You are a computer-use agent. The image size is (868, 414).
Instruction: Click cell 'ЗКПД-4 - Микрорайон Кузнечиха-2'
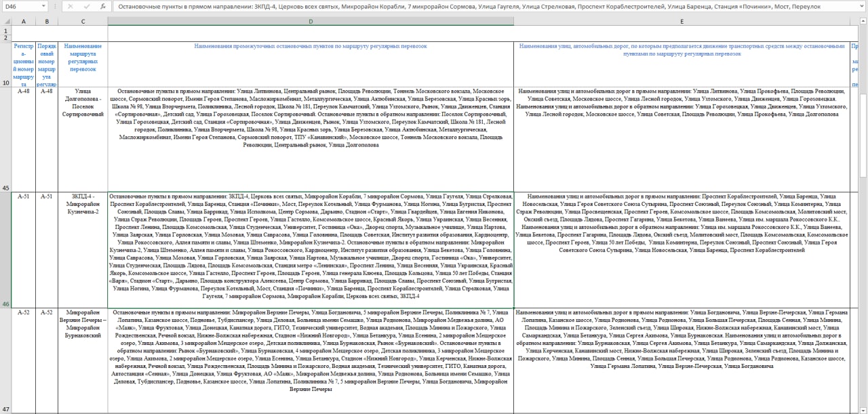[x=83, y=250]
